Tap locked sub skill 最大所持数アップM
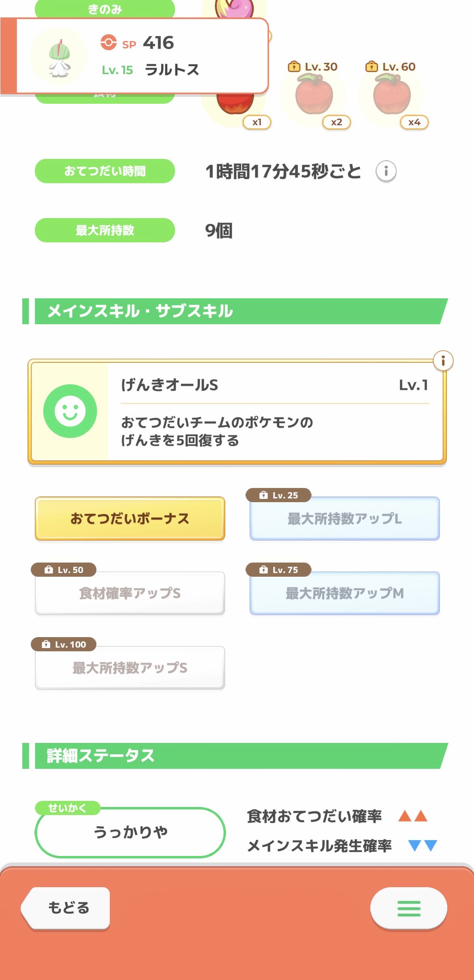 [x=344, y=593]
